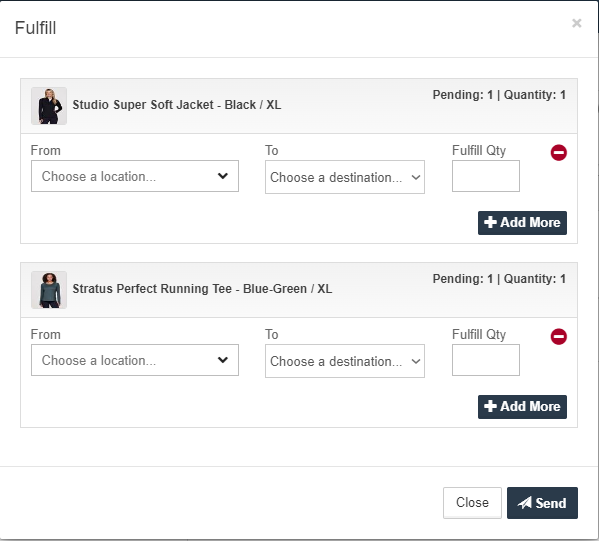The height and width of the screenshot is (541, 599).
Task: Add More rows for Studio Super Soft Jacket
Action: [x=522, y=223]
